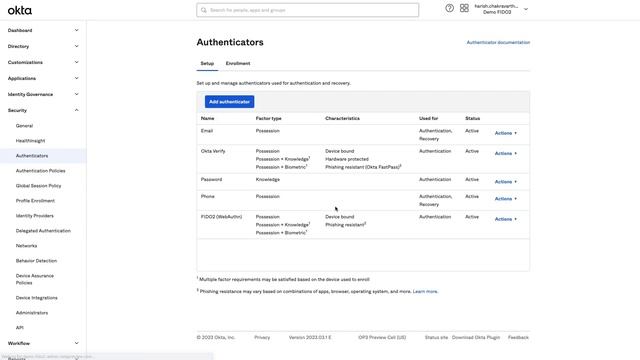Open Identity Providers page
This screenshot has height=360, width=640.
pos(35,216)
